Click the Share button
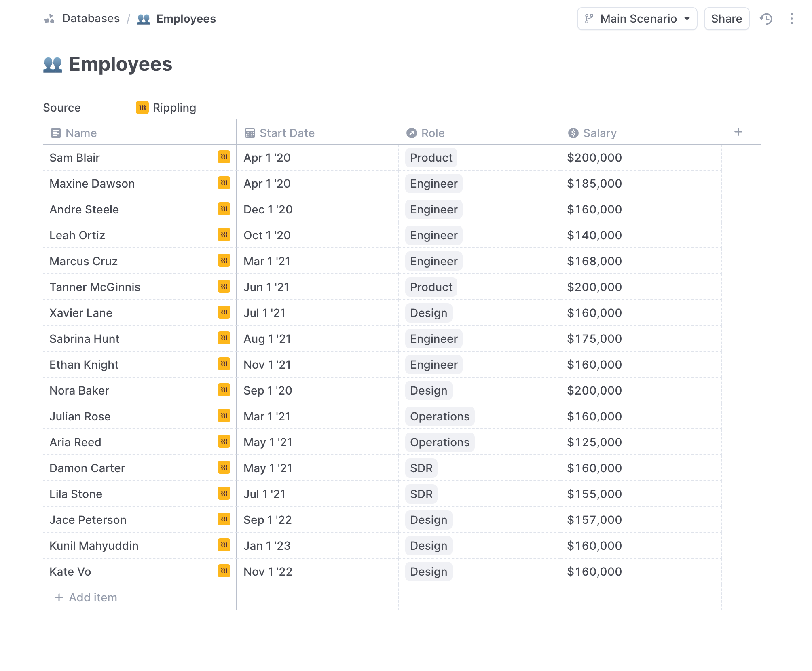The image size is (812, 671). pos(726,19)
